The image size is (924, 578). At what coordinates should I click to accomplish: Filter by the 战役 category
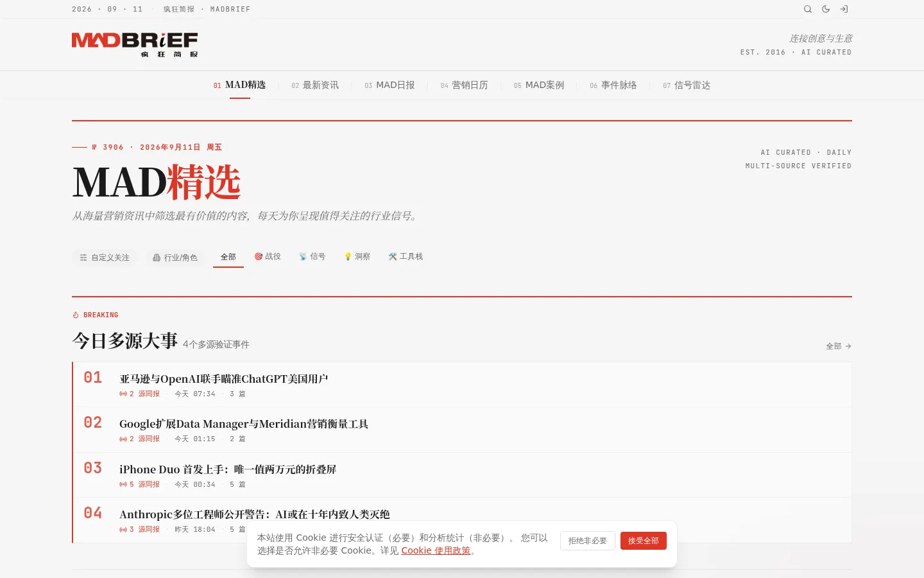[x=268, y=256]
